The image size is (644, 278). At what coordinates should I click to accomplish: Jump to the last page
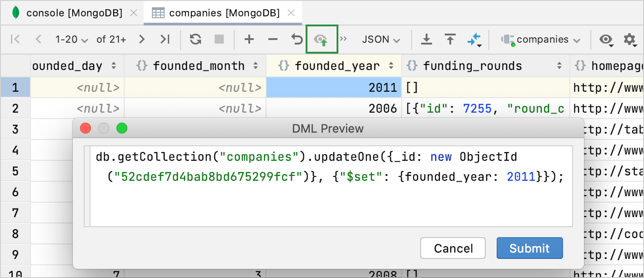click(x=165, y=40)
